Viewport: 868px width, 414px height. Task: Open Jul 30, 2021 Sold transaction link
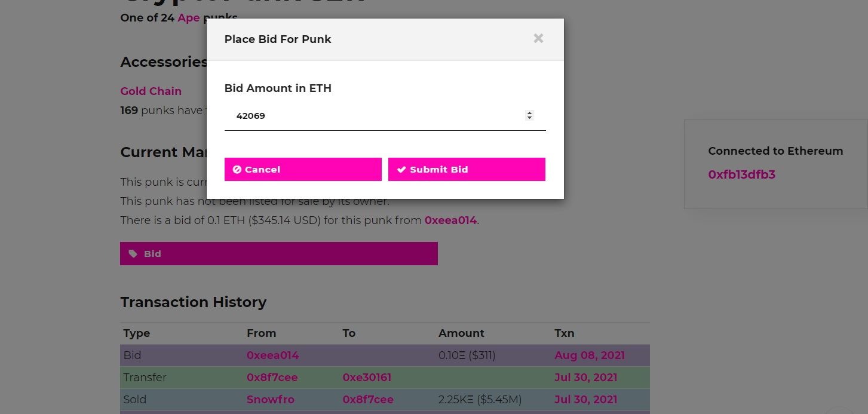(585, 400)
